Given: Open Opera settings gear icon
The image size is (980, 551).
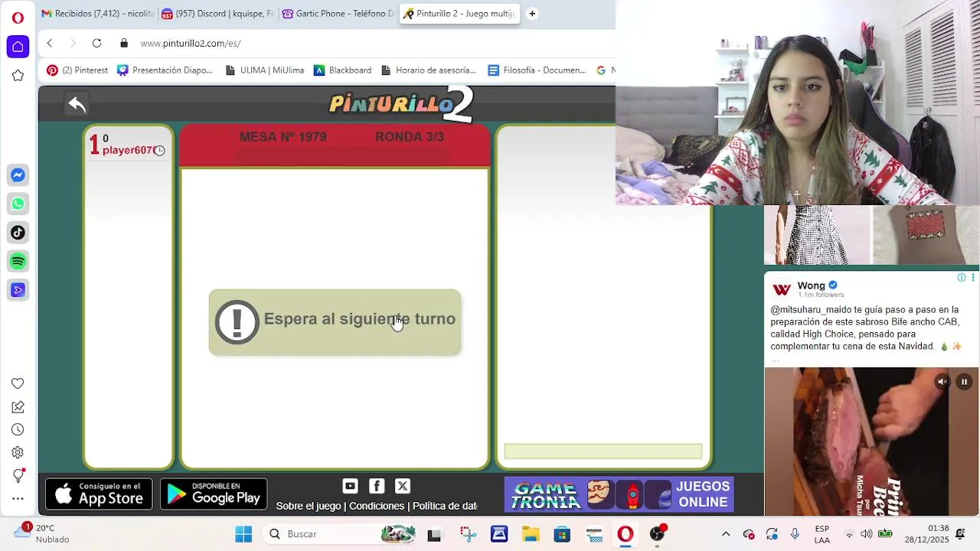Looking at the screenshot, I should pyautogui.click(x=18, y=452).
